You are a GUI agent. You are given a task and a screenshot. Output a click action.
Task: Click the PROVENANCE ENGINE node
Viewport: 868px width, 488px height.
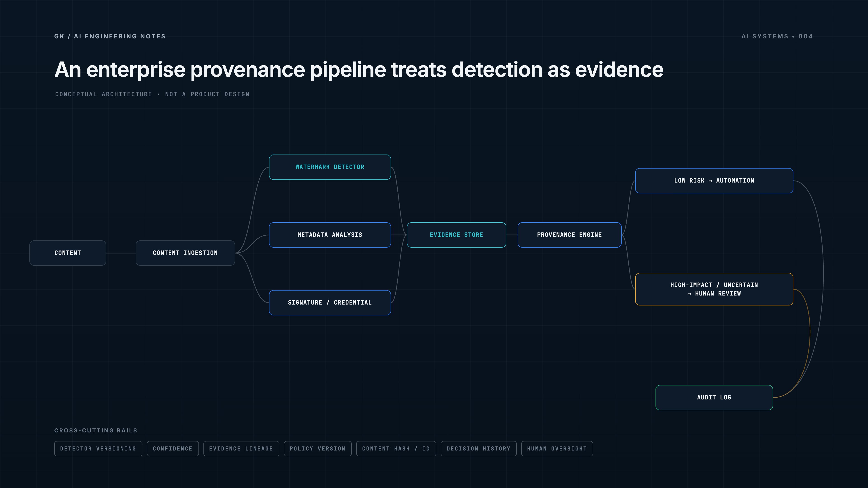pyautogui.click(x=569, y=235)
